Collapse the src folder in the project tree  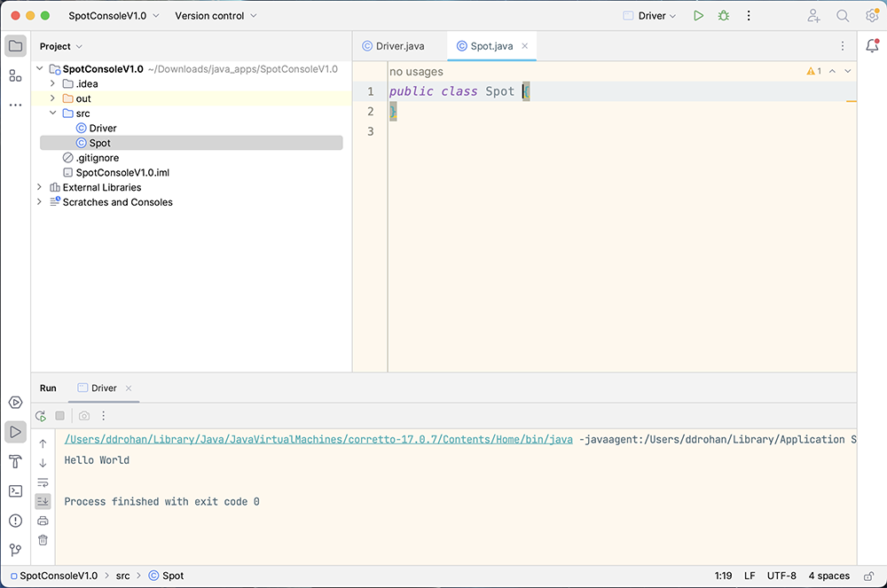53,114
